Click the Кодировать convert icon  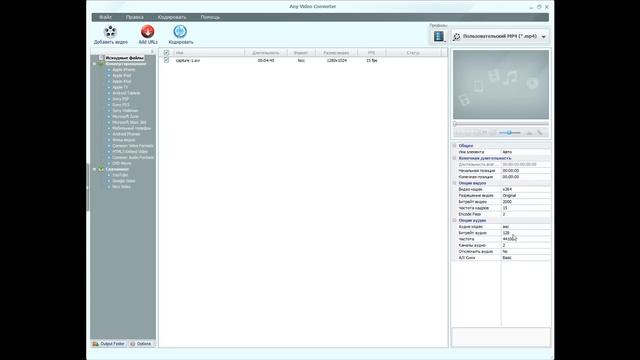coord(180,31)
